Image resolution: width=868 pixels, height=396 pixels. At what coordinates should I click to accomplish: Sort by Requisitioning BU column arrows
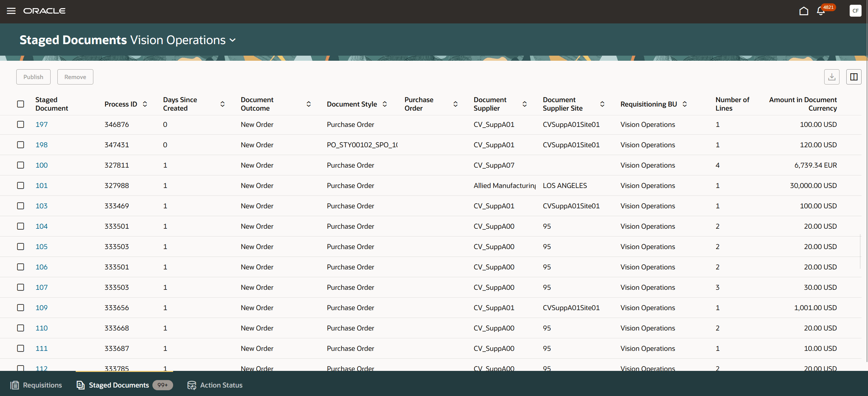[685, 104]
